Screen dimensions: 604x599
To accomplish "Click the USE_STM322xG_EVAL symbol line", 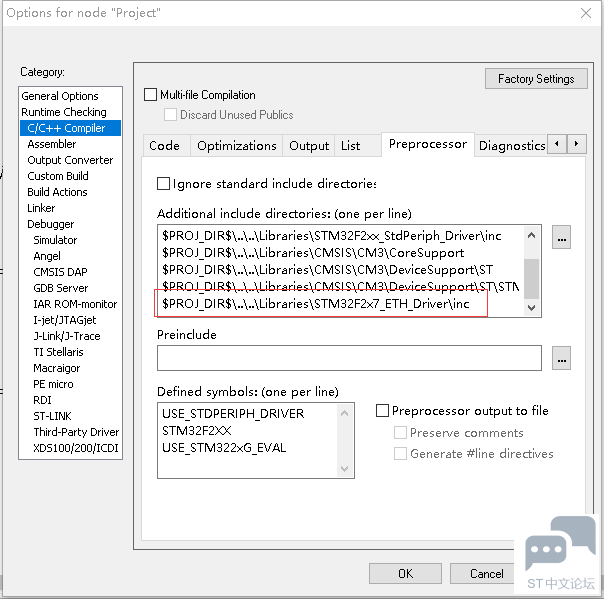I will coord(224,447).
